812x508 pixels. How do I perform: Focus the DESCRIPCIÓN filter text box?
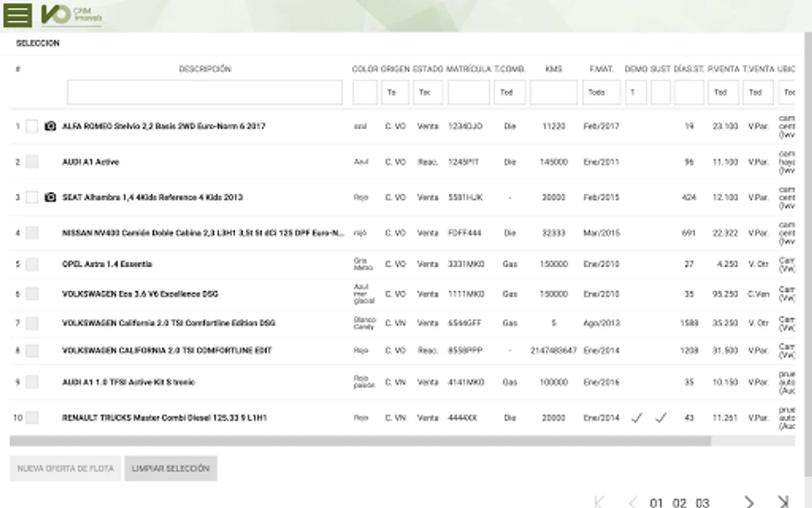click(205, 93)
